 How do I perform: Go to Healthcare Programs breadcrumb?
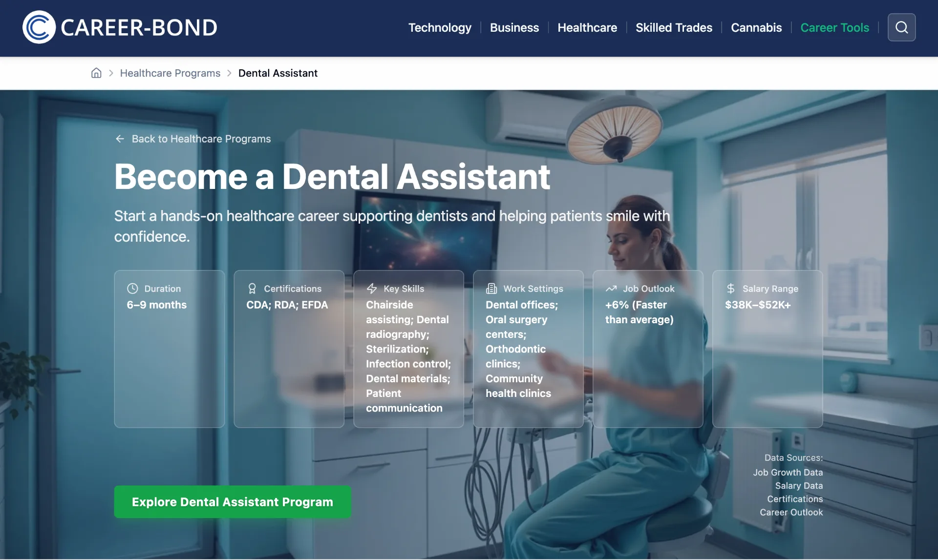click(170, 73)
